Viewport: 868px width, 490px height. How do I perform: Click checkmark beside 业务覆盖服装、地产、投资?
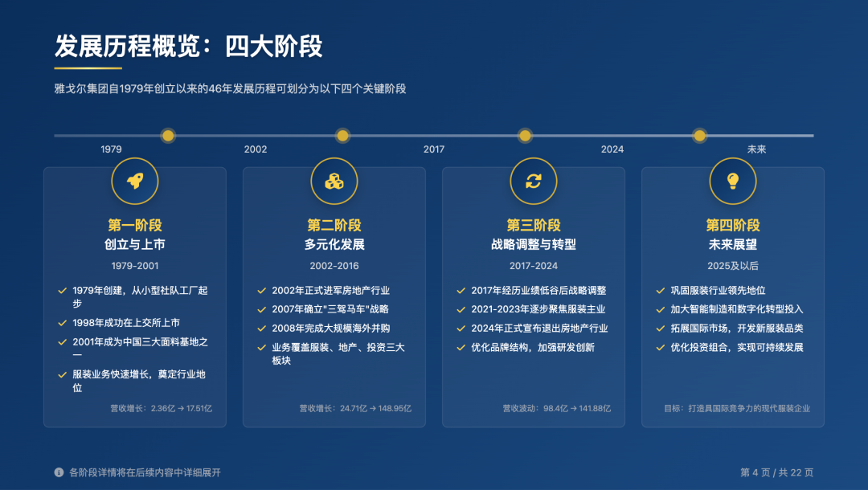point(262,348)
